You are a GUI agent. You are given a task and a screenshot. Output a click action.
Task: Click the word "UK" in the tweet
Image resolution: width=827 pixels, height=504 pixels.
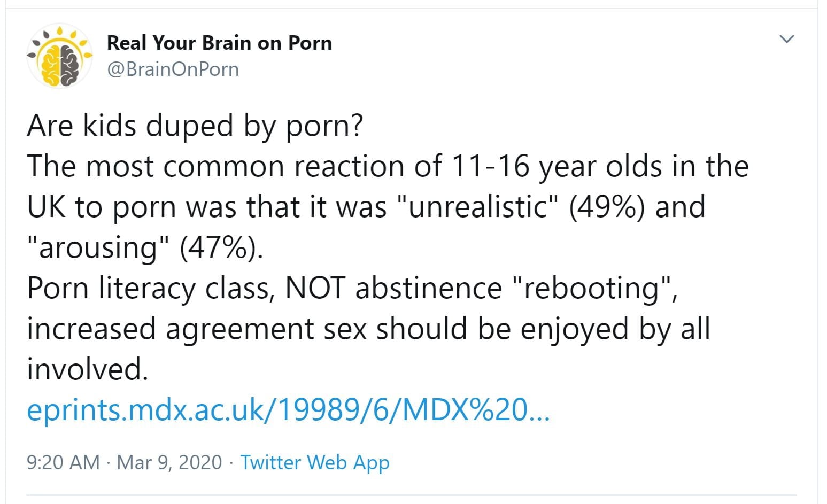tap(46, 207)
